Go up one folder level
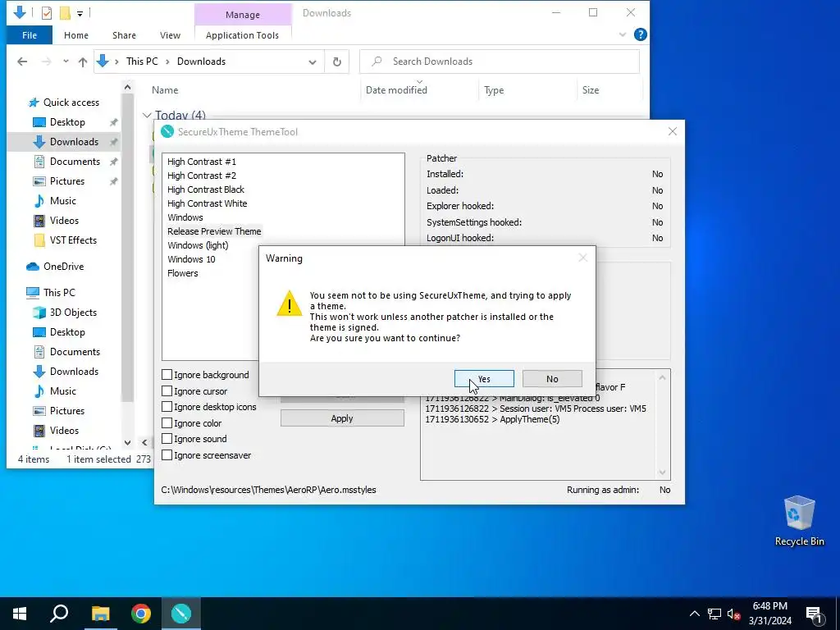Screen dimensions: 840x630 point(83,62)
